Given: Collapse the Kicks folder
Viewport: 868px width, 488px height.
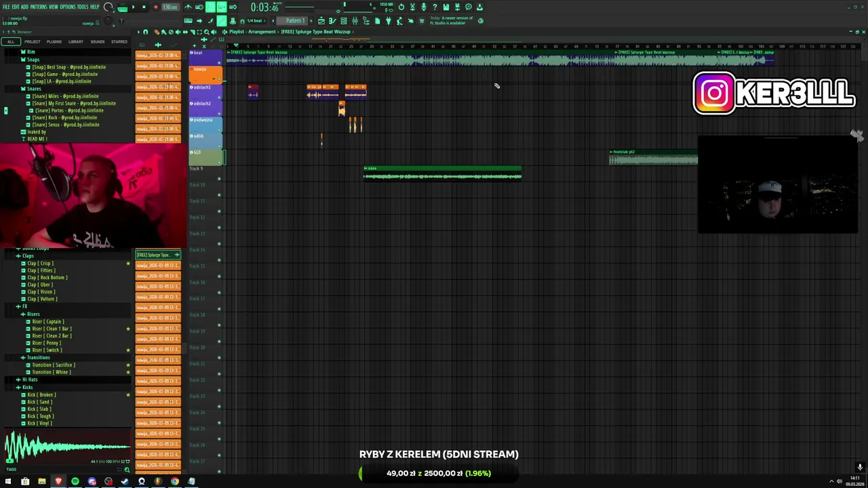Looking at the screenshot, I should pos(28,387).
